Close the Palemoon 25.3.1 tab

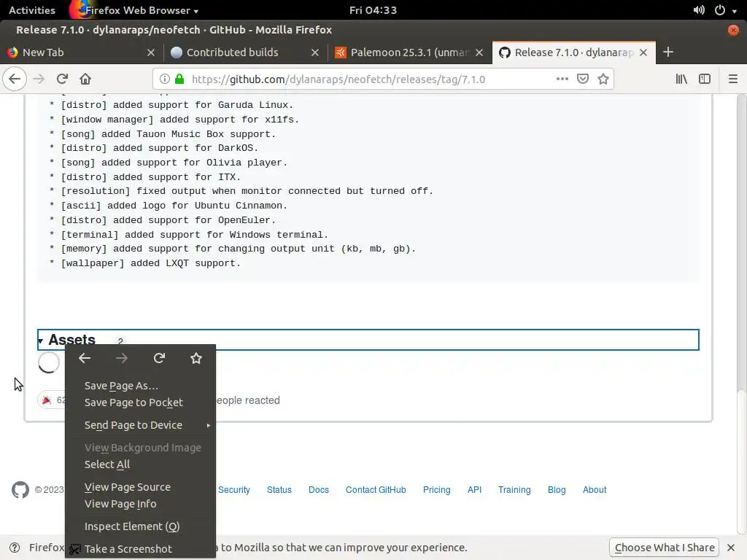(x=479, y=52)
